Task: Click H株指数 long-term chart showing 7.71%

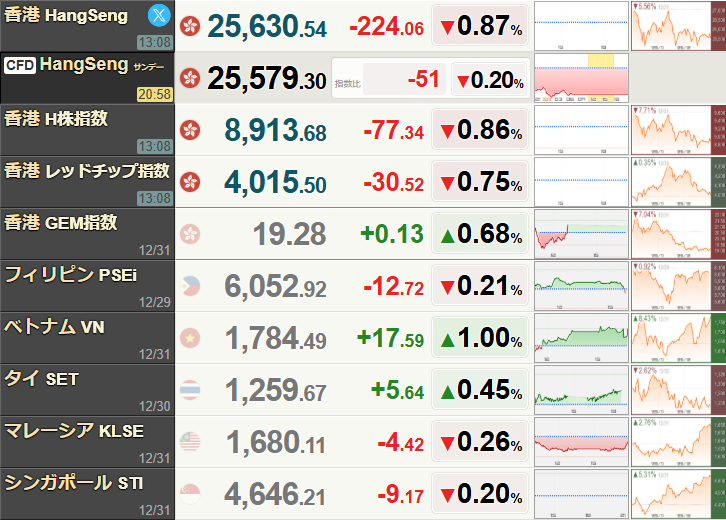Action: (x=678, y=130)
